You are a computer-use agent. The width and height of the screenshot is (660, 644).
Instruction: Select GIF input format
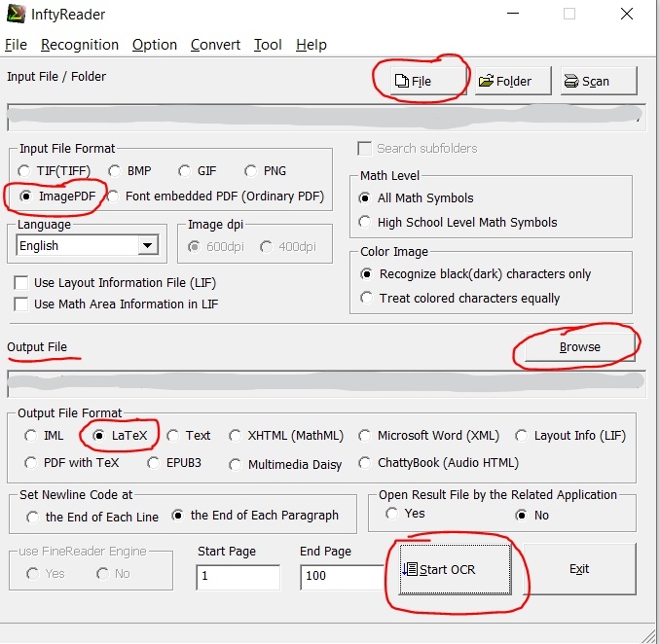[x=197, y=171]
